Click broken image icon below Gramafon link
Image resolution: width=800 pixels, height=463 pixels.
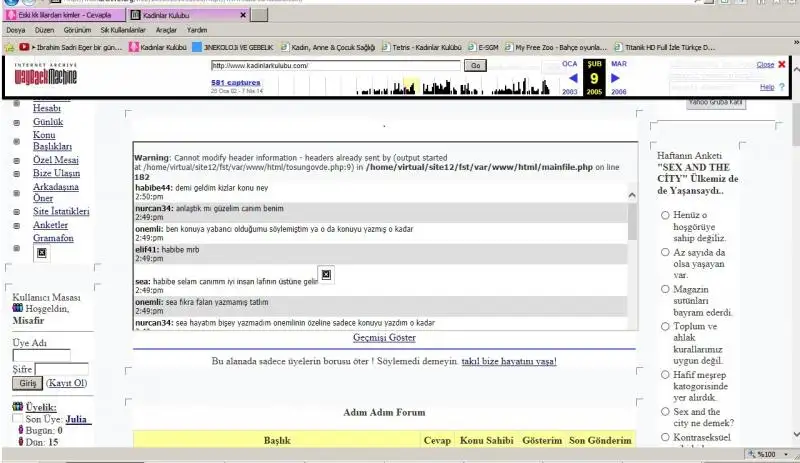coord(41,253)
